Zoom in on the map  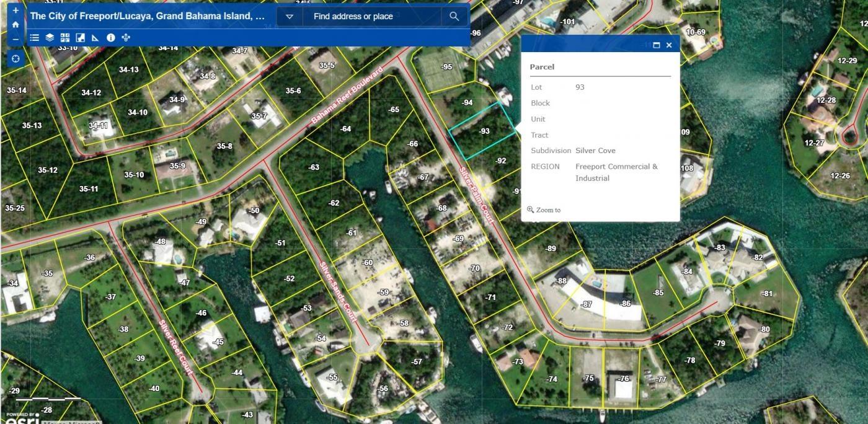[x=15, y=11]
